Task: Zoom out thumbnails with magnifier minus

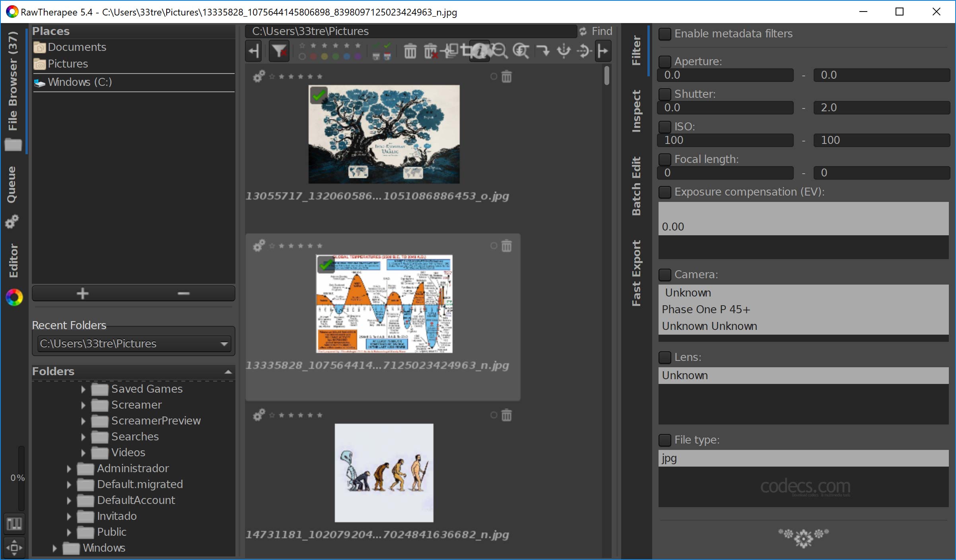Action: click(x=500, y=51)
